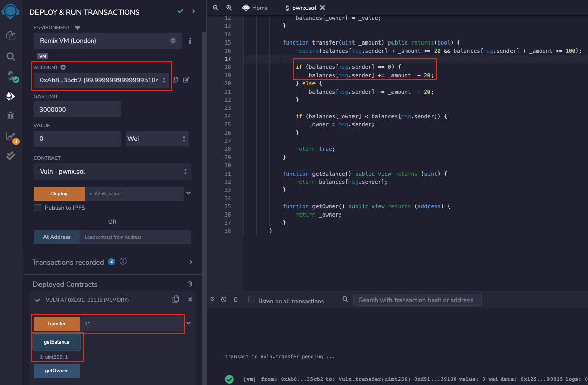Check listen on all transactions
This screenshot has width=588, height=385.
click(x=252, y=300)
